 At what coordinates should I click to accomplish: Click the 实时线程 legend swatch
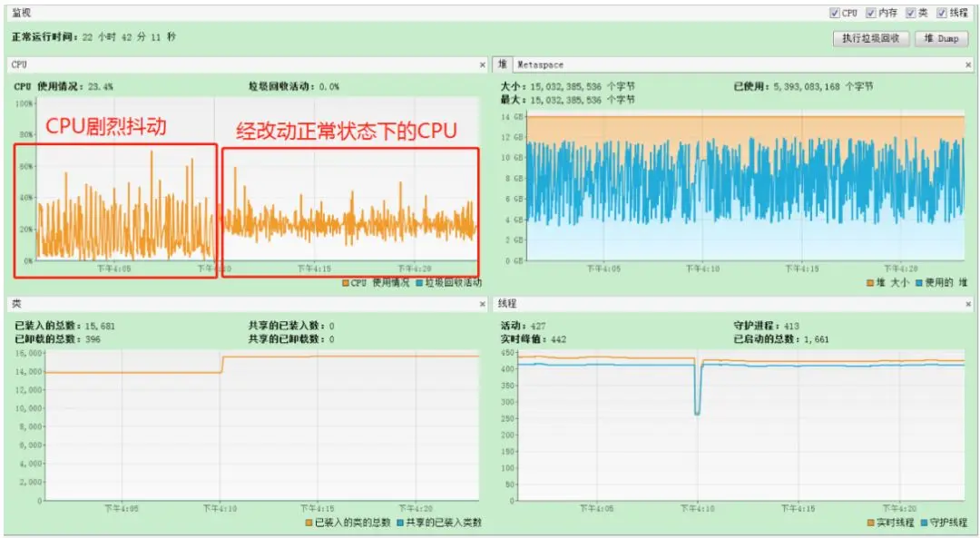pos(870,523)
